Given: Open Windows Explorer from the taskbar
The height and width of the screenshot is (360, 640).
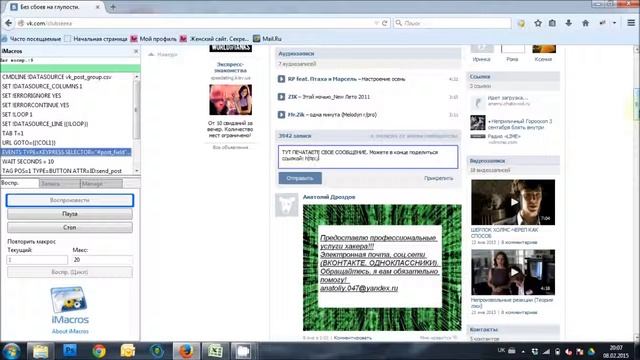Looking at the screenshot, I should (40, 351).
